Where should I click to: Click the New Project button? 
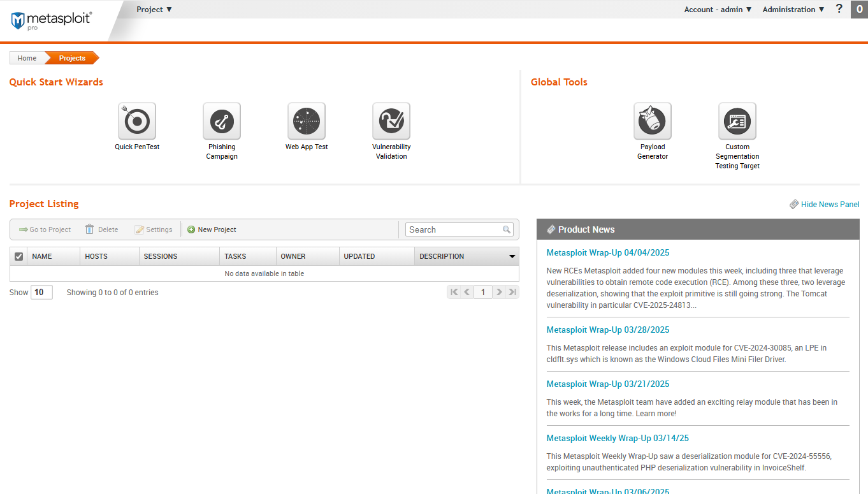(212, 229)
